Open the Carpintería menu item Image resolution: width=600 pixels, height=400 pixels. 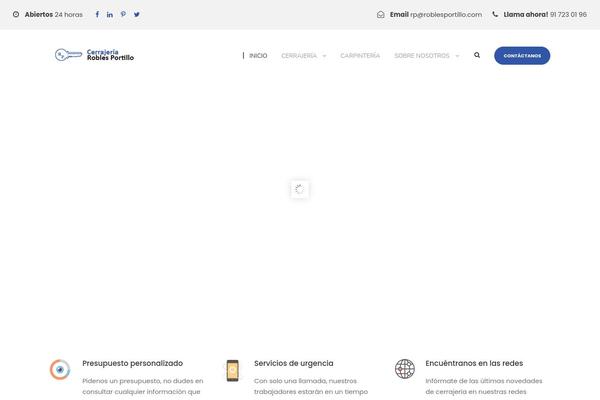click(360, 56)
